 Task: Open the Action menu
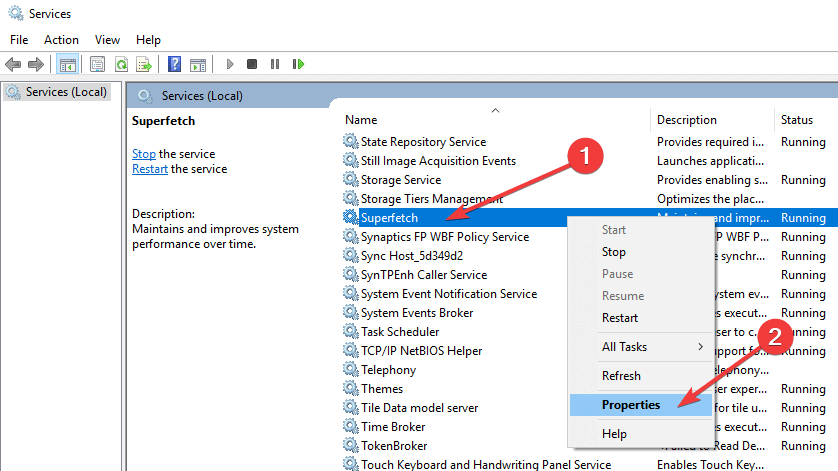click(61, 40)
